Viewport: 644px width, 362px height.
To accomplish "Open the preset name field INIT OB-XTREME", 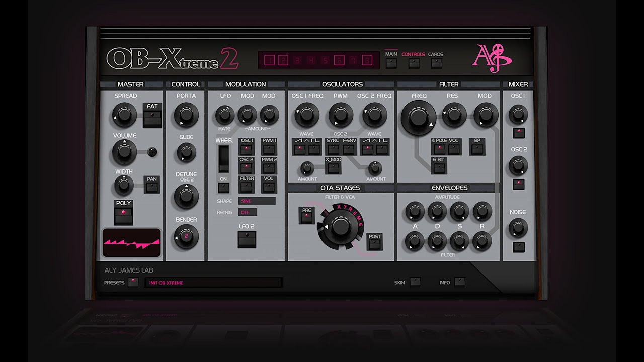I will pos(214,283).
